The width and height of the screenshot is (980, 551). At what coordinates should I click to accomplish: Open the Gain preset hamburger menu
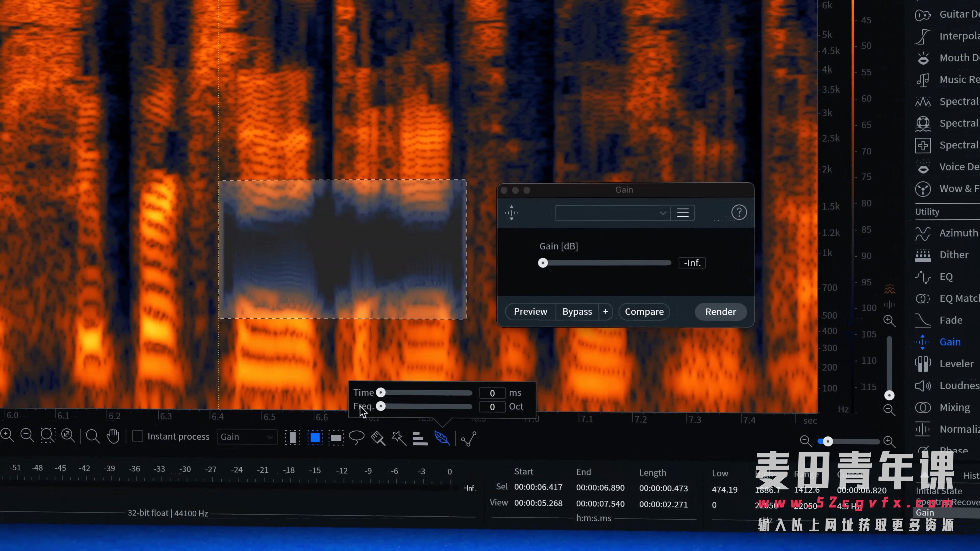click(x=683, y=213)
